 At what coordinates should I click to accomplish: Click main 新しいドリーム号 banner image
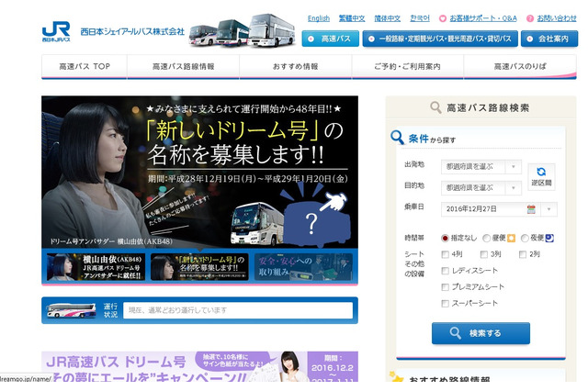[x=199, y=173]
